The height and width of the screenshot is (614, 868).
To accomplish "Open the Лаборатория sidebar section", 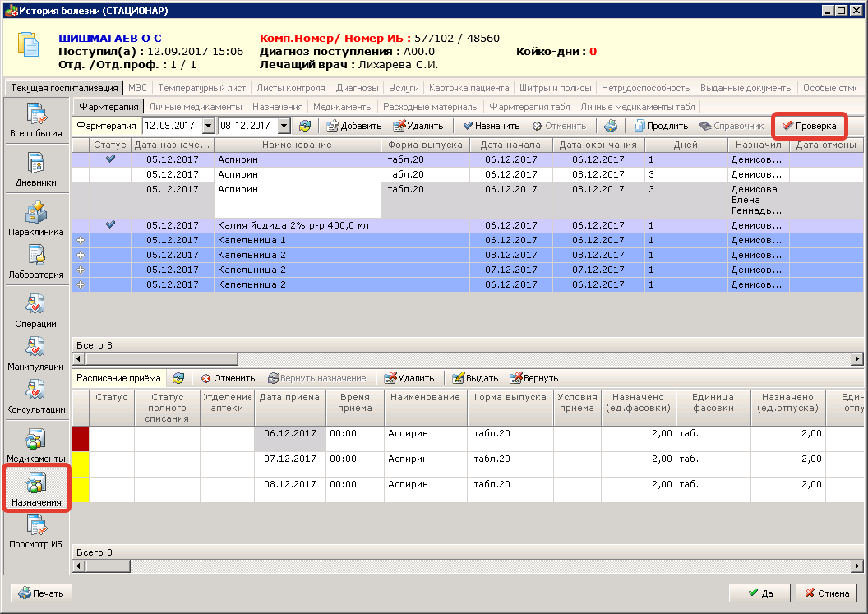I will 36,262.
